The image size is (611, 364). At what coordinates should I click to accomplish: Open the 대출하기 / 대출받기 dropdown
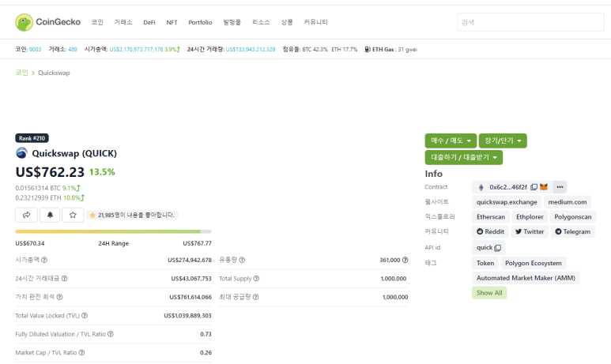[x=464, y=157]
